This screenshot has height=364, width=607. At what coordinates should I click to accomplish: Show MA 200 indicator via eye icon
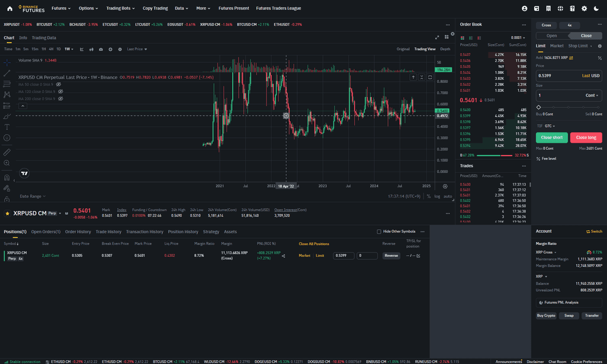[x=60, y=99]
